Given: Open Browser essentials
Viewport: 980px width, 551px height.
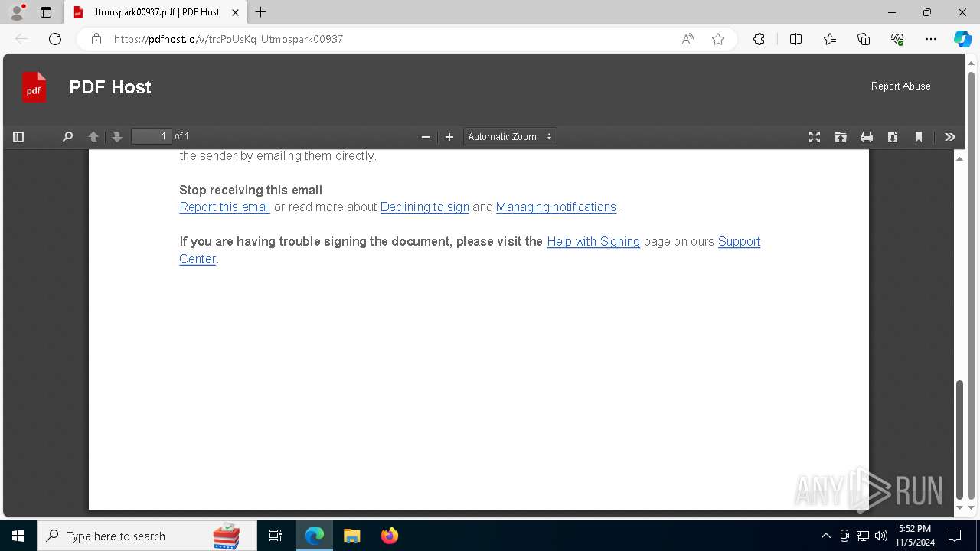Looking at the screenshot, I should 897,39.
